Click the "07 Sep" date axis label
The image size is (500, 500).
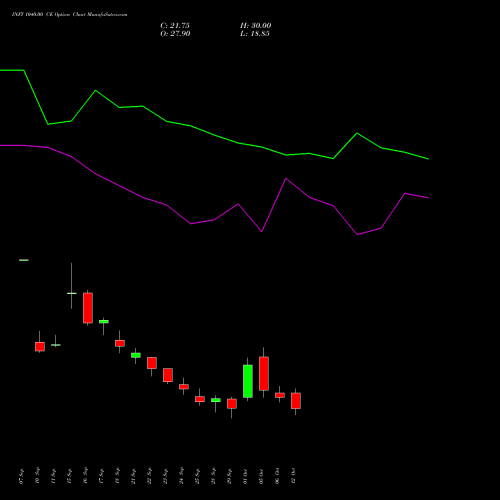pyautogui.click(x=22, y=476)
